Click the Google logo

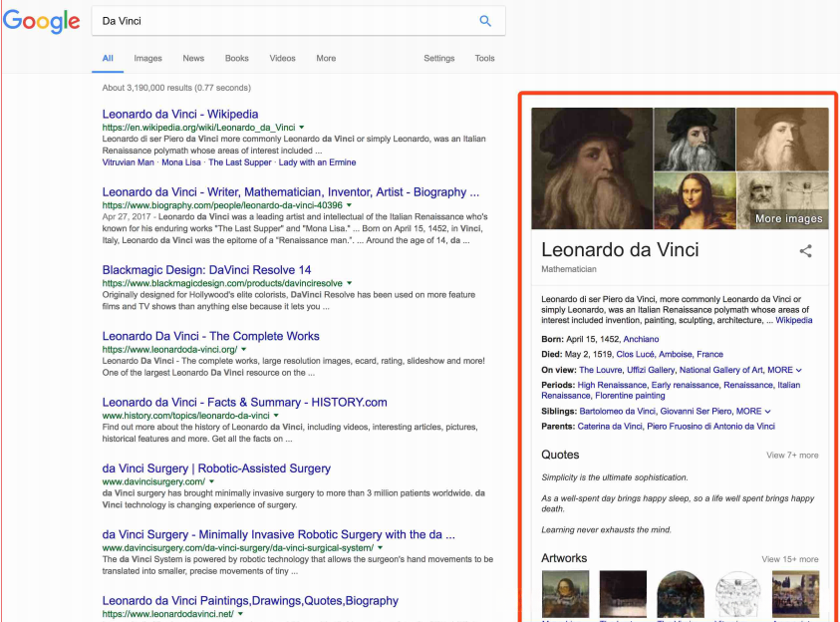click(x=40, y=22)
